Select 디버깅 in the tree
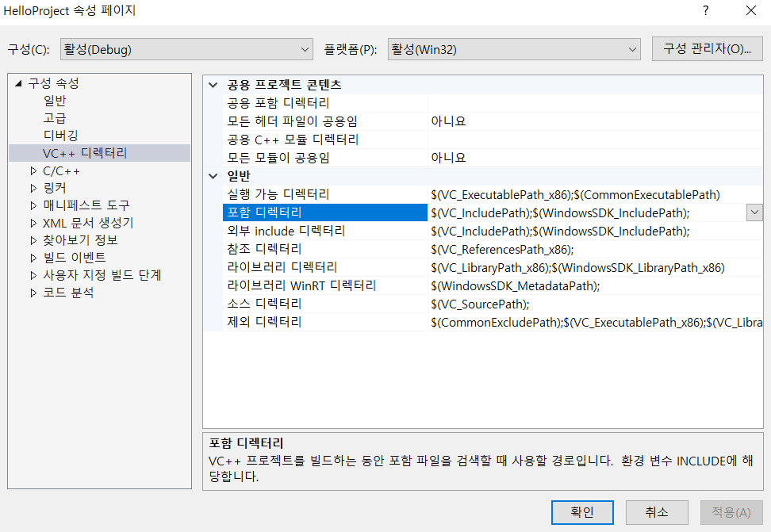 coord(60,136)
